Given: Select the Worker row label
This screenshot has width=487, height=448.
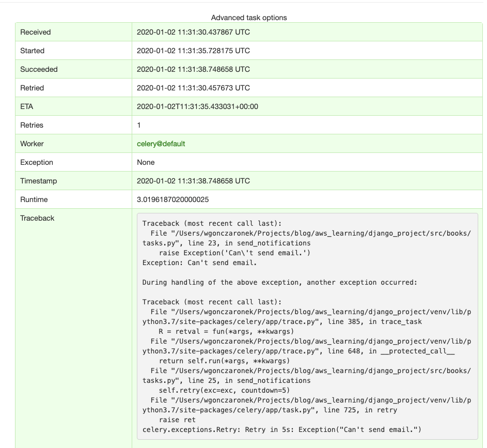Looking at the screenshot, I should 32,144.
